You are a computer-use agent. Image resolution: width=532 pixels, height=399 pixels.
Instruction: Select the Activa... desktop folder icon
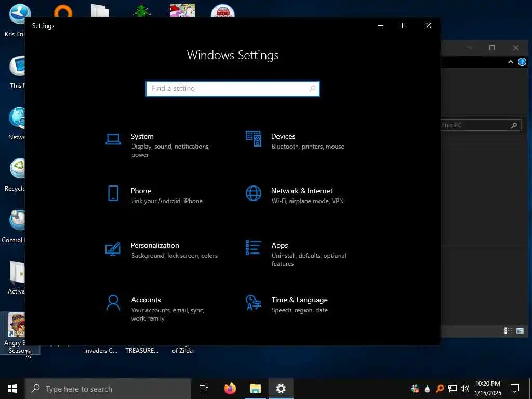pos(16,277)
